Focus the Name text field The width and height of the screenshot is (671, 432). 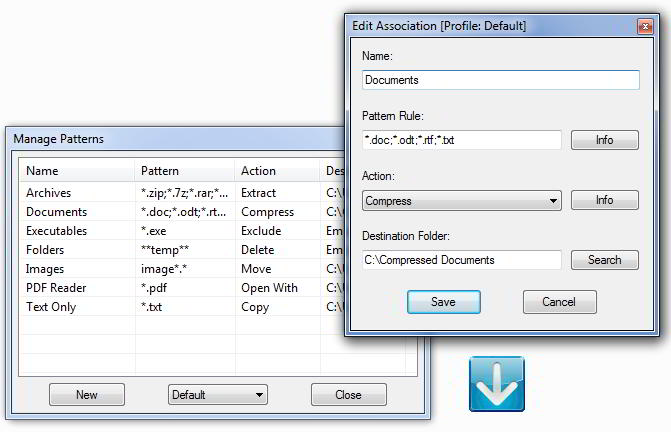[500, 80]
